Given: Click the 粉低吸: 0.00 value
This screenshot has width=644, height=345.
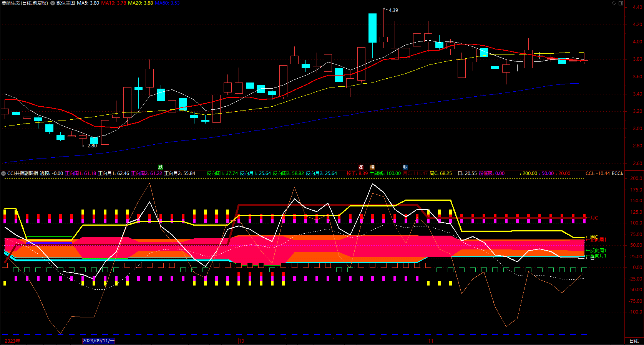Looking at the screenshot, I should (492, 173).
